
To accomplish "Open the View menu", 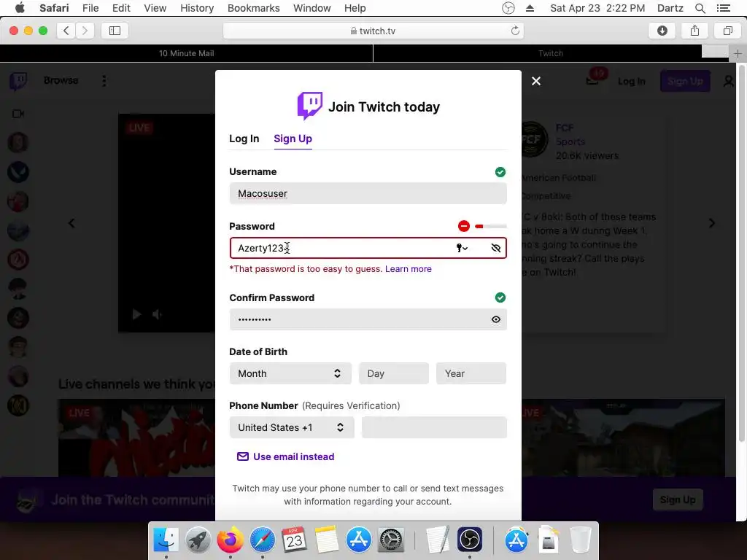I will click(155, 8).
